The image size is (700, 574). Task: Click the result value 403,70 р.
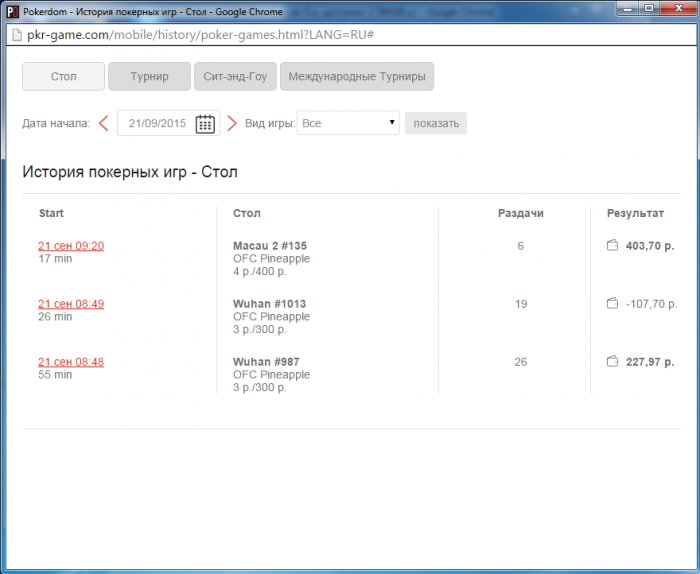click(x=650, y=246)
